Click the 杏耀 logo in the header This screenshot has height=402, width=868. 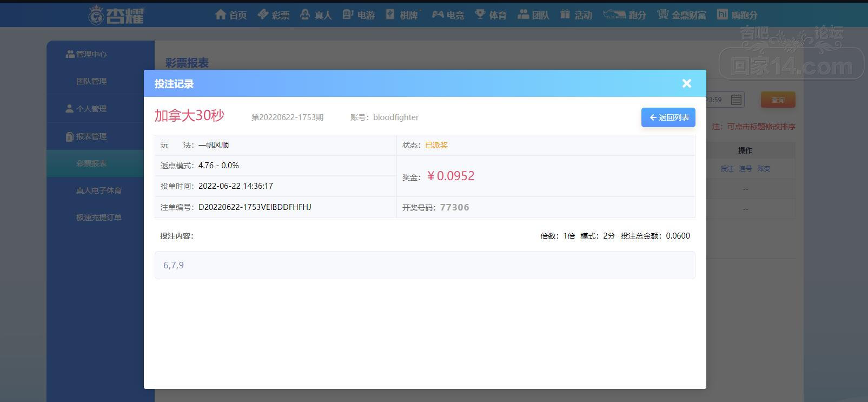[116, 15]
